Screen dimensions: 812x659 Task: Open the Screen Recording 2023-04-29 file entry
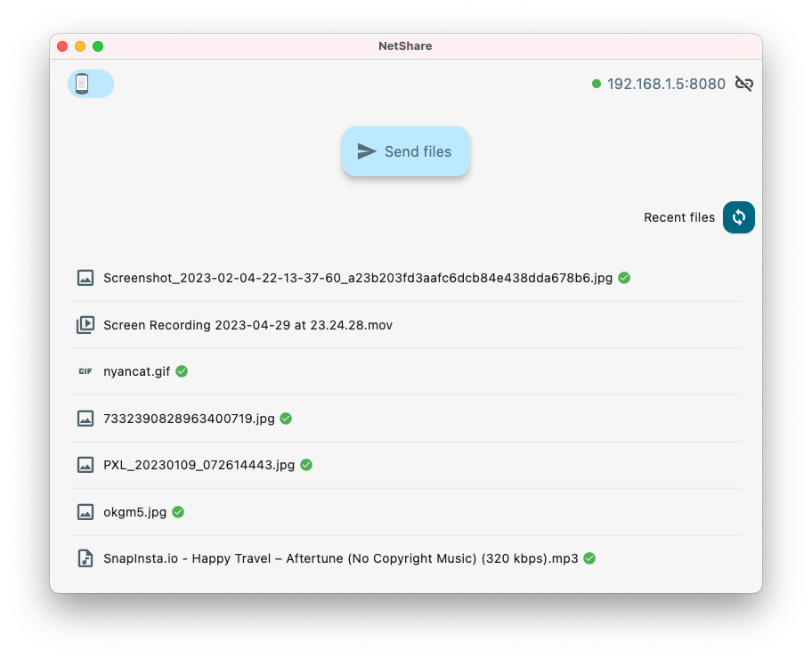(x=248, y=324)
